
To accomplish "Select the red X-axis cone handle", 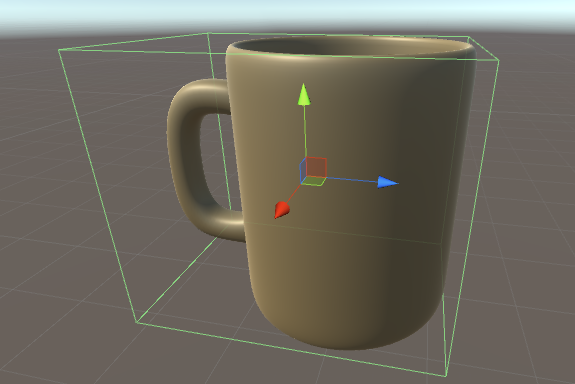I will [x=282, y=210].
